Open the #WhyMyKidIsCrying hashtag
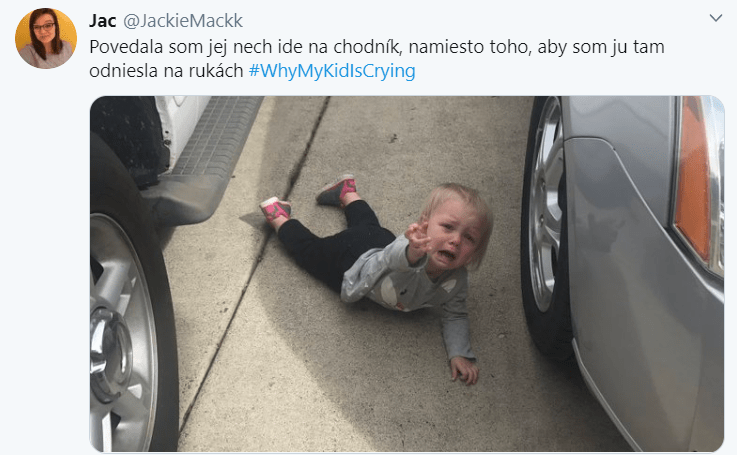 point(332,71)
